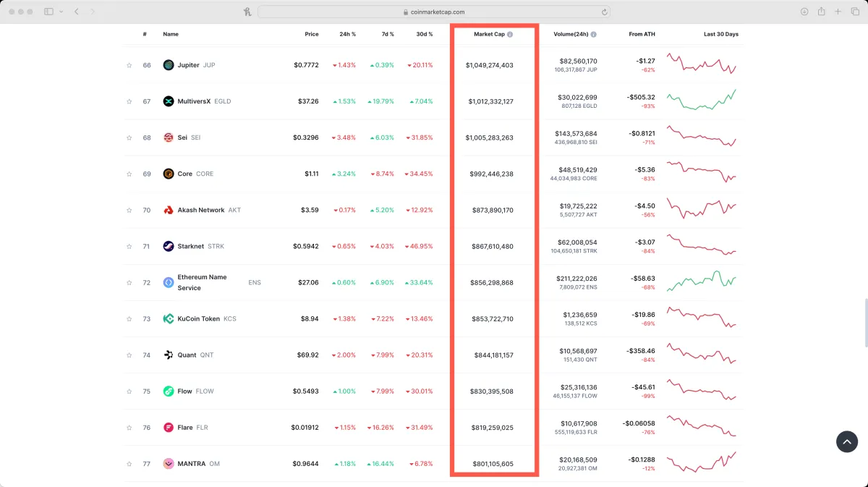Select the volume text 106,317,867 JUP
The width and height of the screenshot is (868, 487).
pos(576,70)
